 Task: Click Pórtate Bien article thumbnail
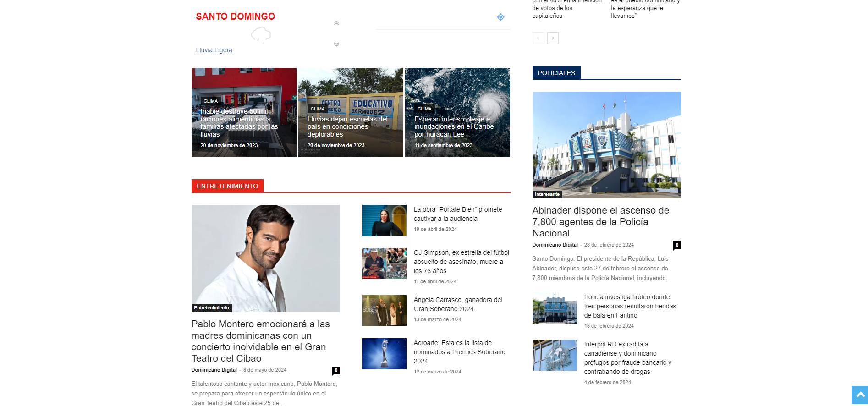pyautogui.click(x=384, y=220)
